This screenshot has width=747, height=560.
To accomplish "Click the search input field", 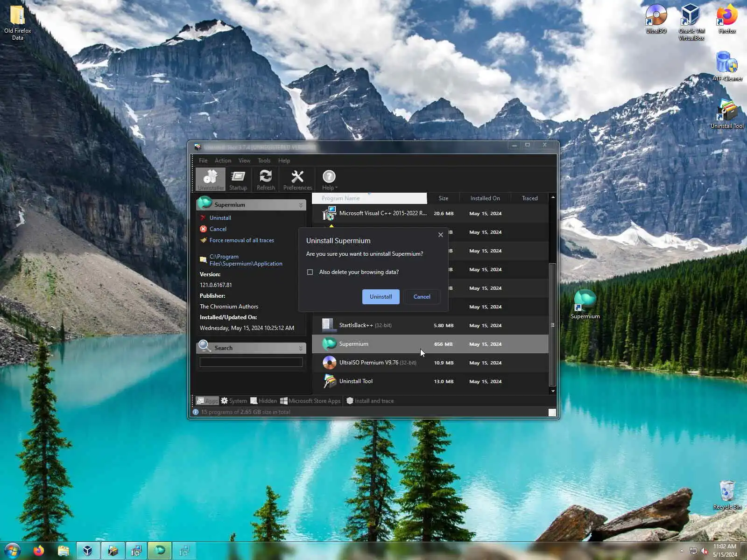I will [251, 362].
